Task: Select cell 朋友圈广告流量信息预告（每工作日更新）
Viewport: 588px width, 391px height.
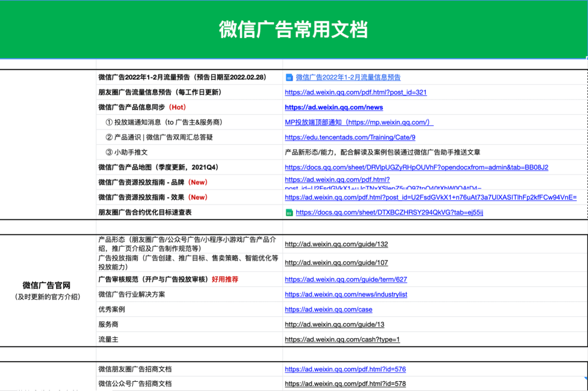Action: pyautogui.click(x=189, y=93)
